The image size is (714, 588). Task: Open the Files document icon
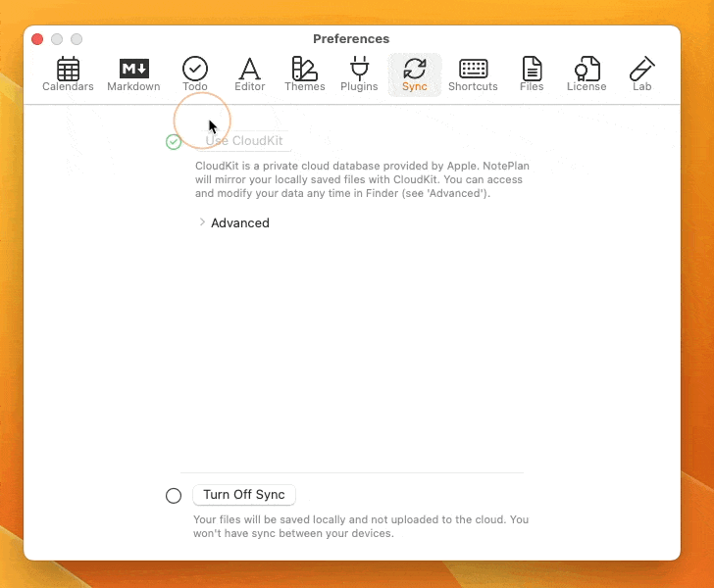pyautogui.click(x=532, y=69)
